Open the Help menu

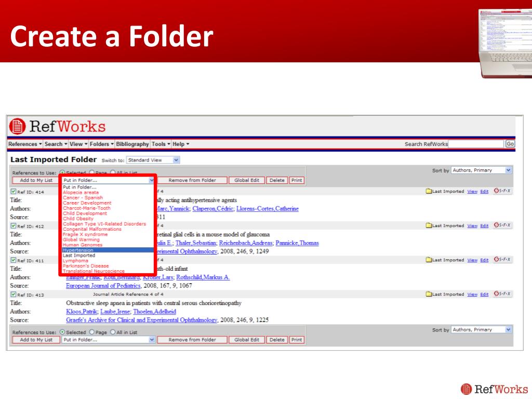point(180,144)
